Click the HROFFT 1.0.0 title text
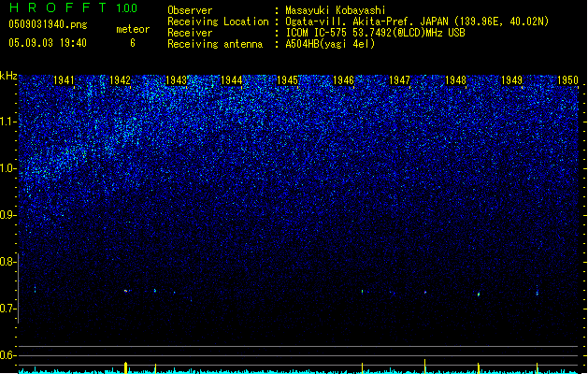The image size is (588, 374). (x=74, y=7)
